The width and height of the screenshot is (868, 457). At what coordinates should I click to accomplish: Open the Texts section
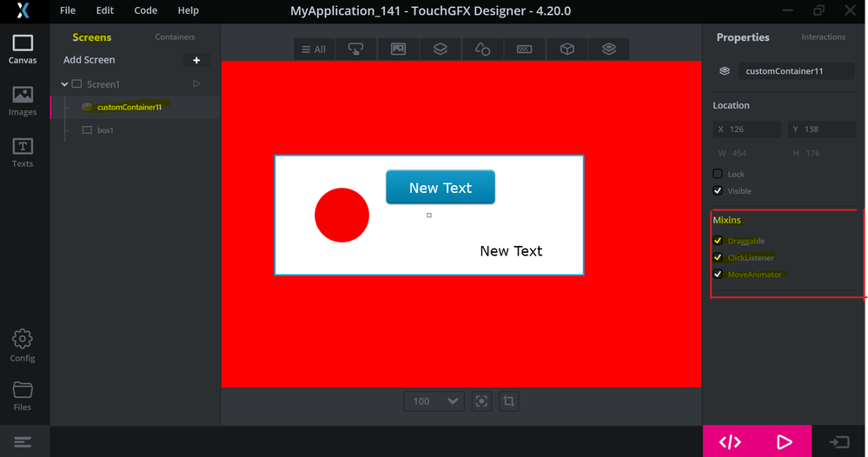[23, 153]
